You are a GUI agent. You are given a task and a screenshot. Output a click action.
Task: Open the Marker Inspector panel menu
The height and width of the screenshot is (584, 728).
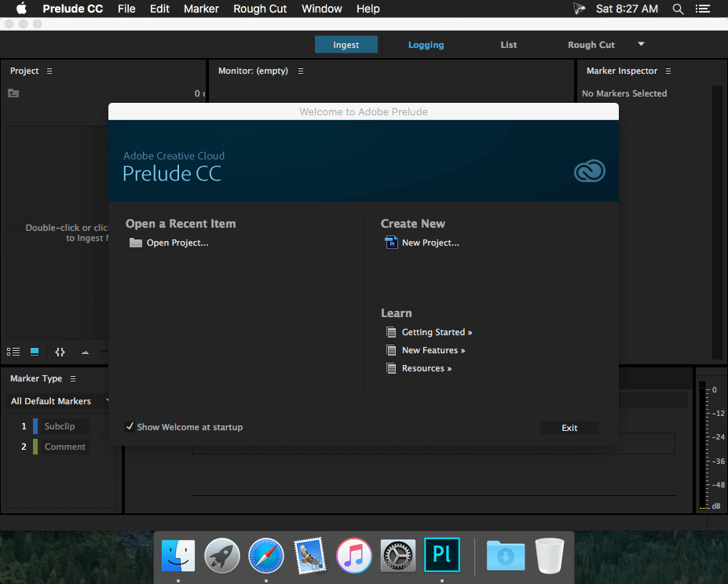click(x=668, y=71)
